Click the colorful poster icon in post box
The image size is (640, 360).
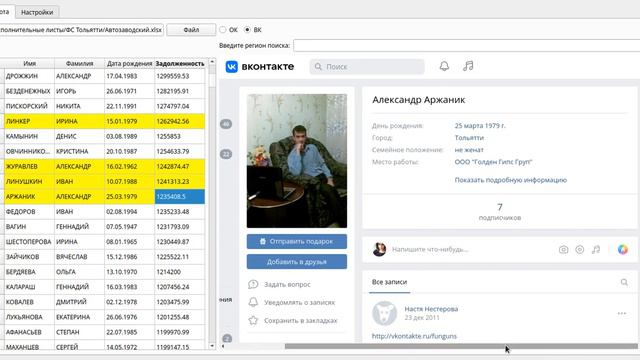[622, 249]
